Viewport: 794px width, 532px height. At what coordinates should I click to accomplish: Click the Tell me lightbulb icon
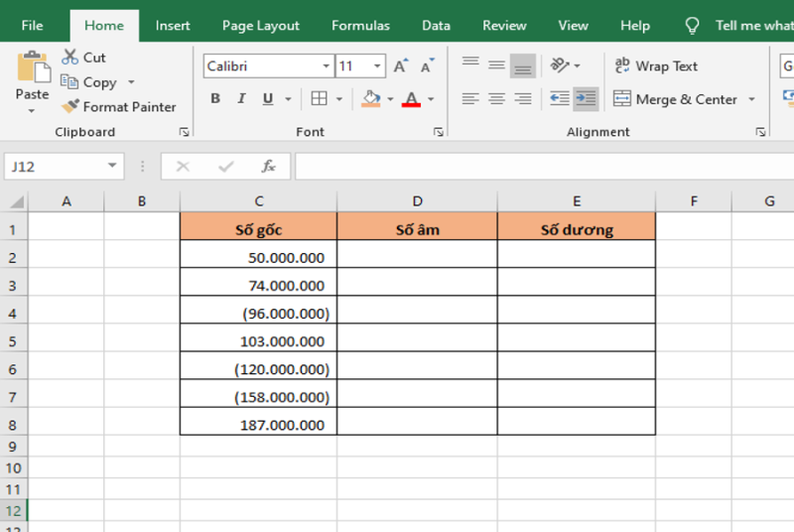[x=692, y=25]
